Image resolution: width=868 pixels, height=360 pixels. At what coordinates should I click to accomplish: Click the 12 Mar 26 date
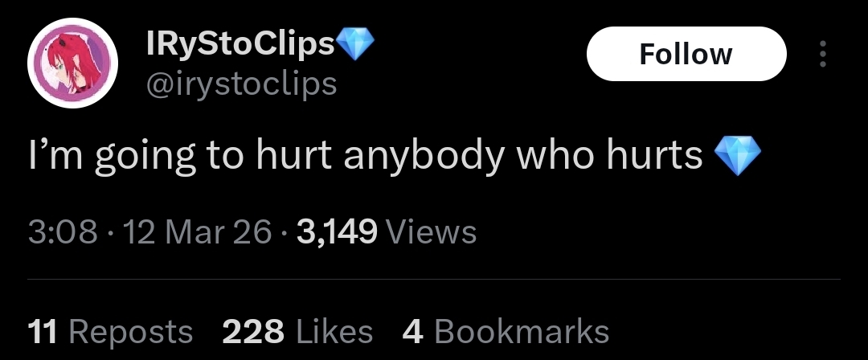coord(198,231)
